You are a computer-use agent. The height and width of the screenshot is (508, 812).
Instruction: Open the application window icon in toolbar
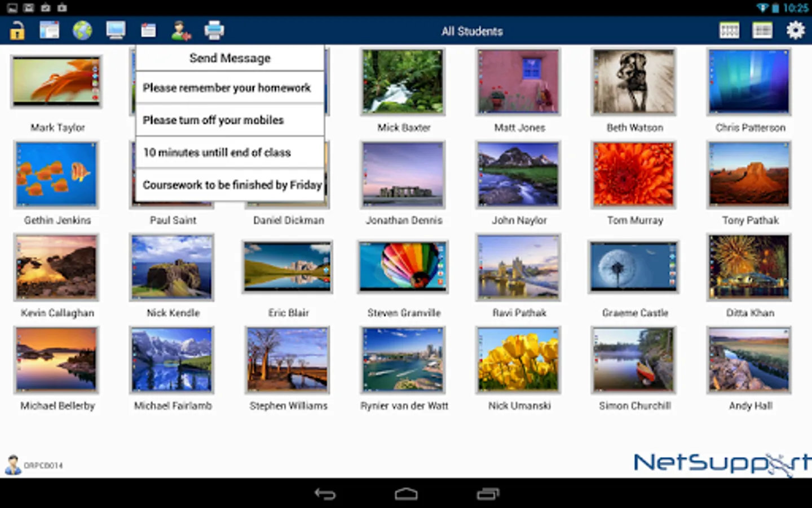point(50,30)
